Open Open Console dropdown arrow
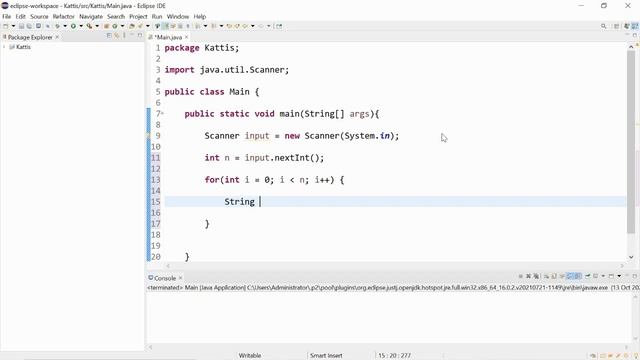Screen dimensions: 640x360 coord(619,276)
